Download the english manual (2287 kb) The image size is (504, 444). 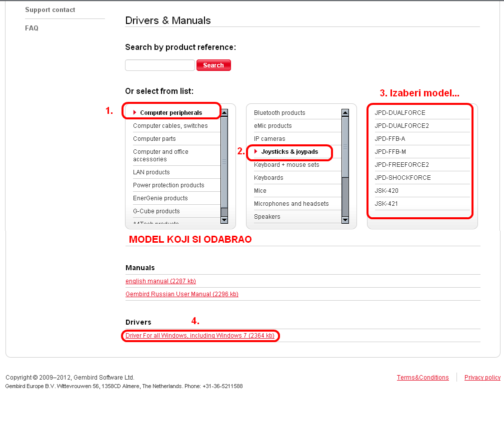pos(160,281)
